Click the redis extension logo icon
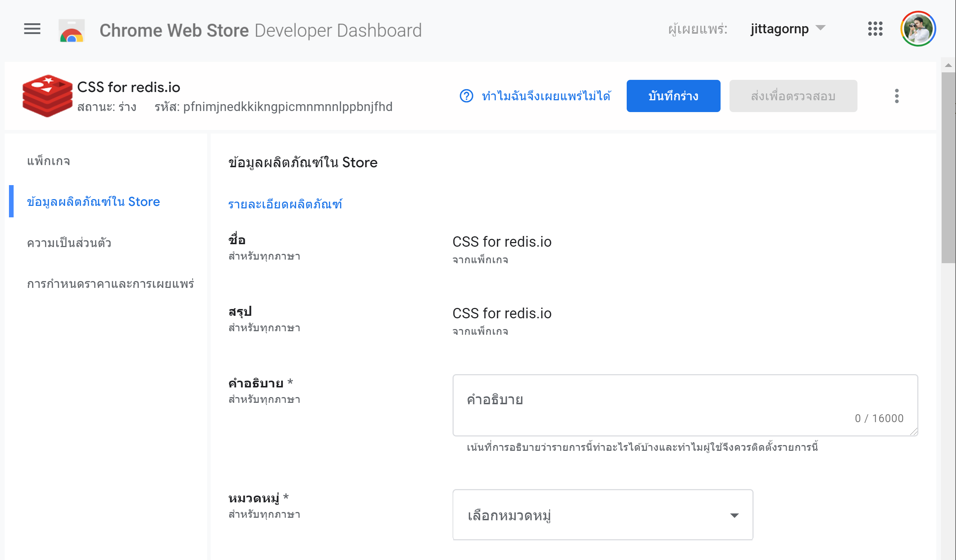 (x=47, y=96)
